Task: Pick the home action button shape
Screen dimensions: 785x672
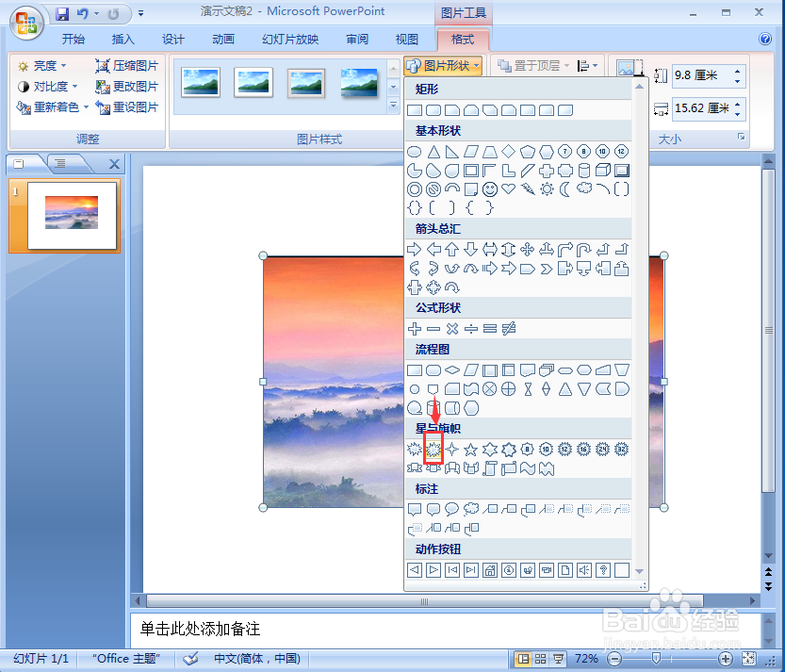Action: point(490,570)
